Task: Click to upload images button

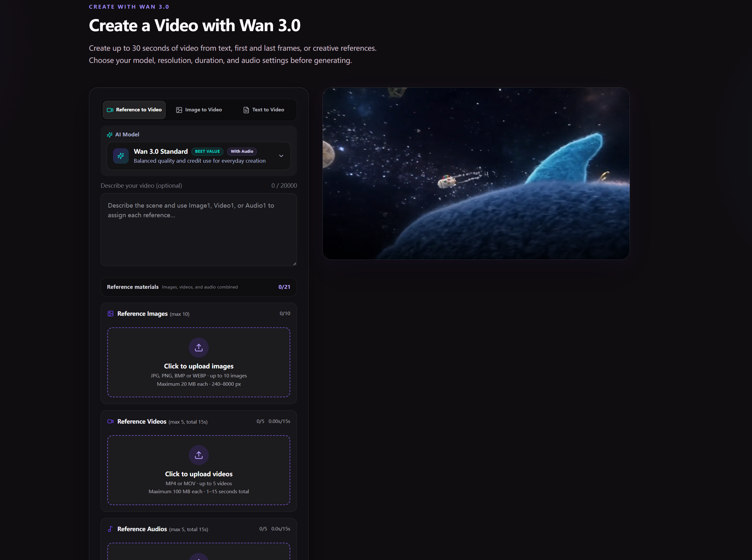Action: click(199, 362)
